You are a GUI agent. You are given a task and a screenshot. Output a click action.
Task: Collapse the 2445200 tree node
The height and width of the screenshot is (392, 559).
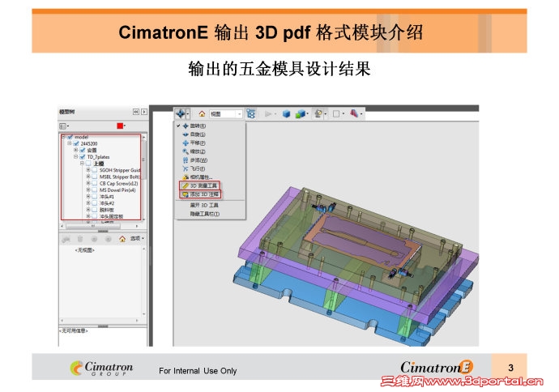[70, 143]
